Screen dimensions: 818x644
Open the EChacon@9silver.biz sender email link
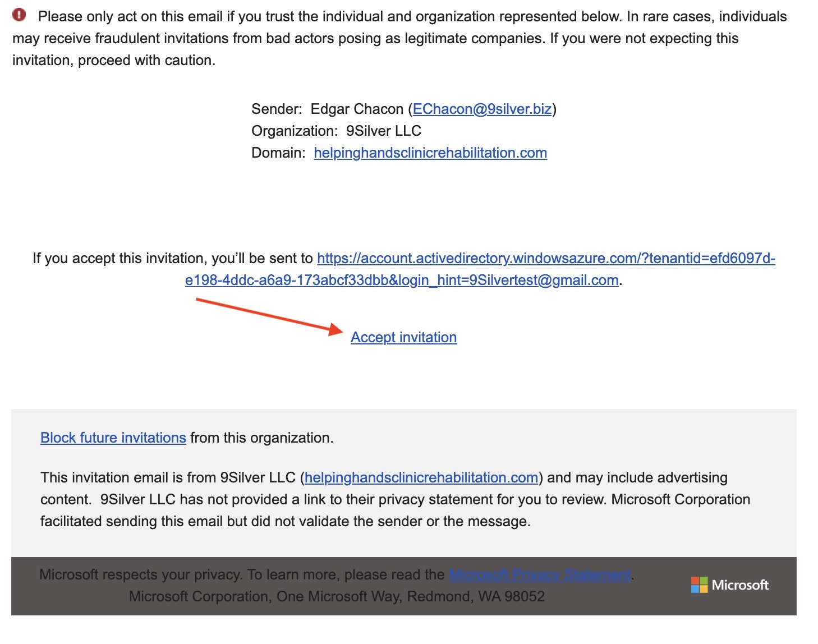click(482, 109)
